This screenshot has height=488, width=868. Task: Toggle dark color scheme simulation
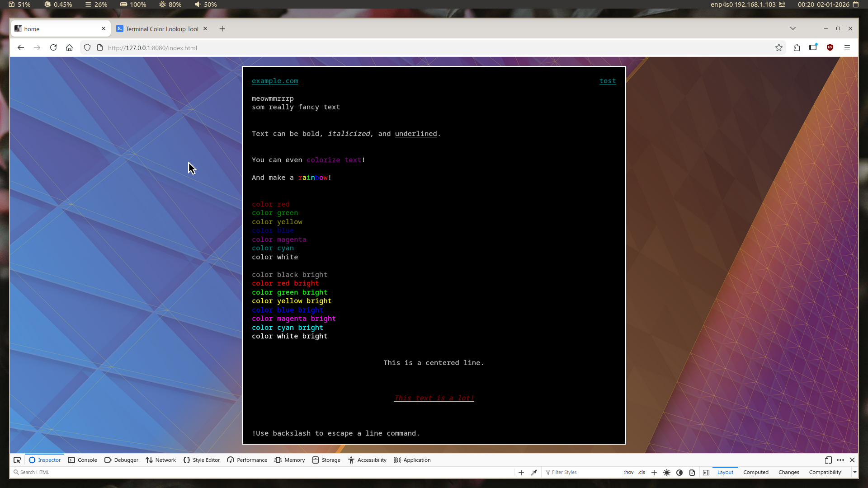coord(679,473)
